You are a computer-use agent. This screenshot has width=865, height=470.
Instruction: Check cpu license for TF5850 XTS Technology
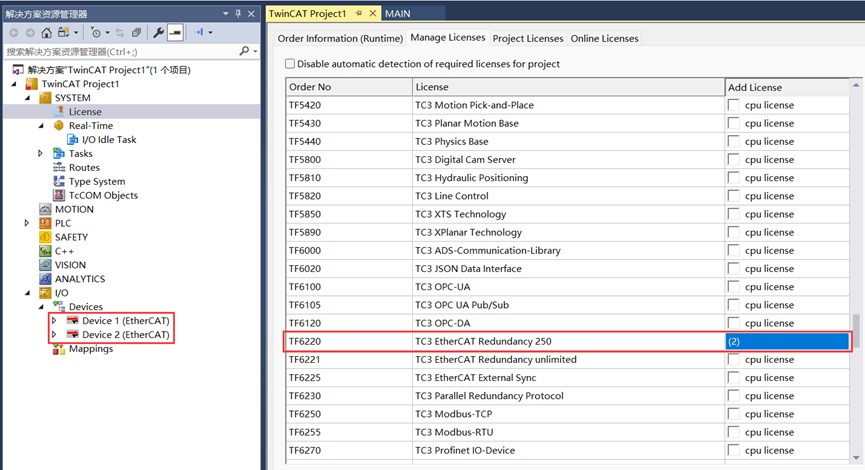click(x=733, y=214)
